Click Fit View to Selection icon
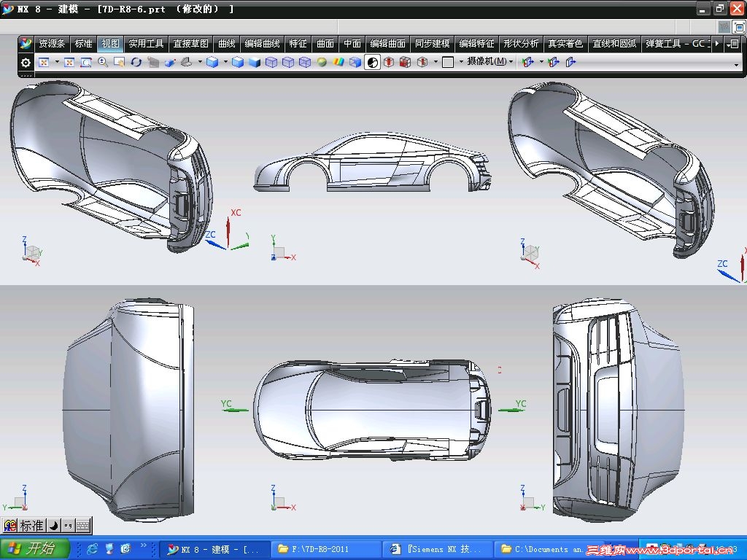Viewport: 747px width, 560px height. (69, 63)
